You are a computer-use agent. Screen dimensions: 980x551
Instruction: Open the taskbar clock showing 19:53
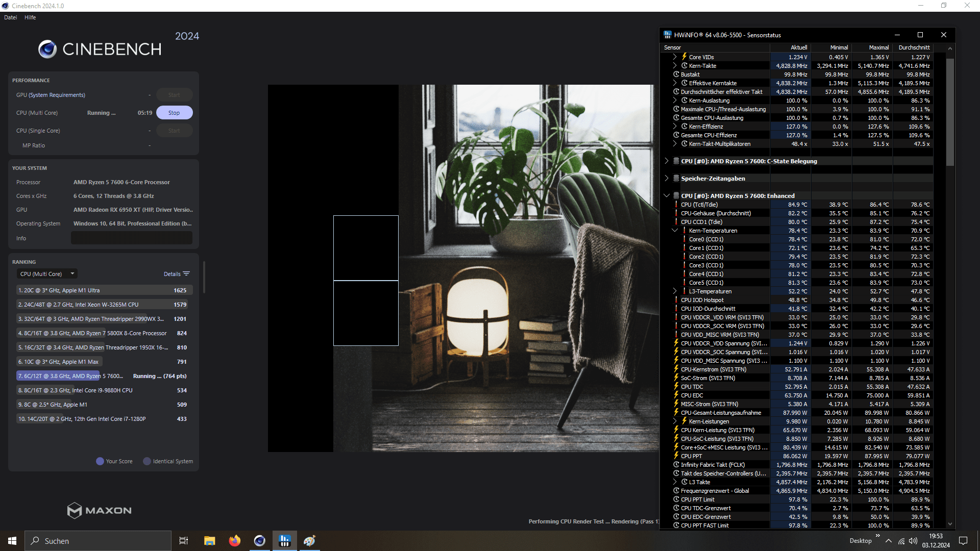click(x=936, y=541)
